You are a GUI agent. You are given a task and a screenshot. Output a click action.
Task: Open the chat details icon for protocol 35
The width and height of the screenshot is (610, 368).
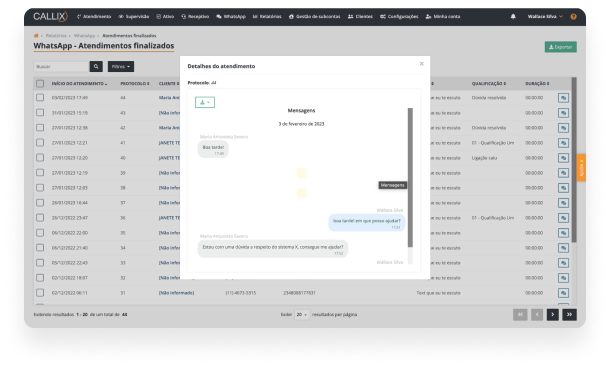563,233
